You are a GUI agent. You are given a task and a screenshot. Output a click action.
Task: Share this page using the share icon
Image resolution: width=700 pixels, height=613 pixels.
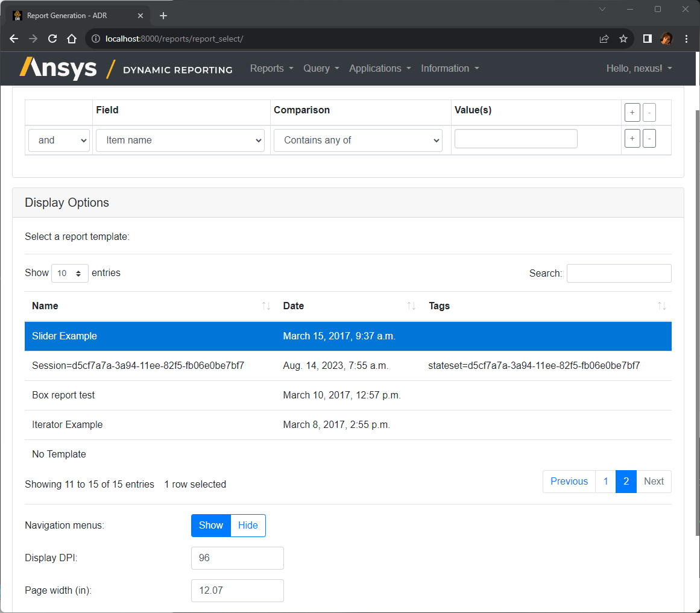pos(604,39)
